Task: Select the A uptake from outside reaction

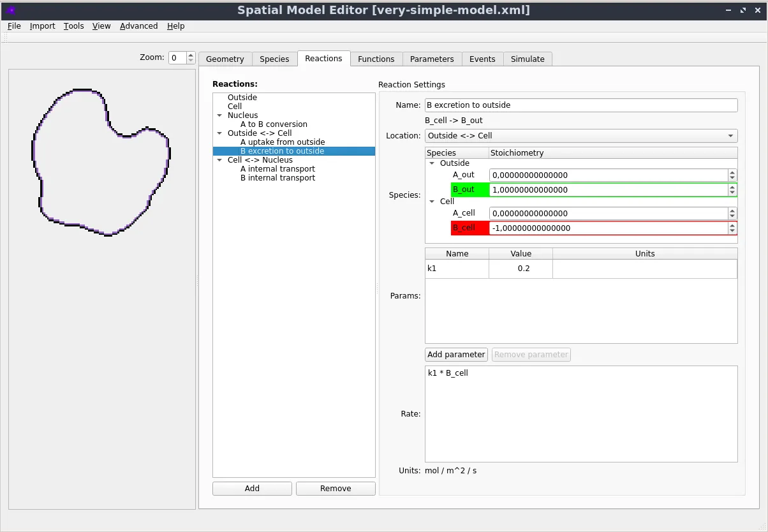Action: click(x=283, y=142)
